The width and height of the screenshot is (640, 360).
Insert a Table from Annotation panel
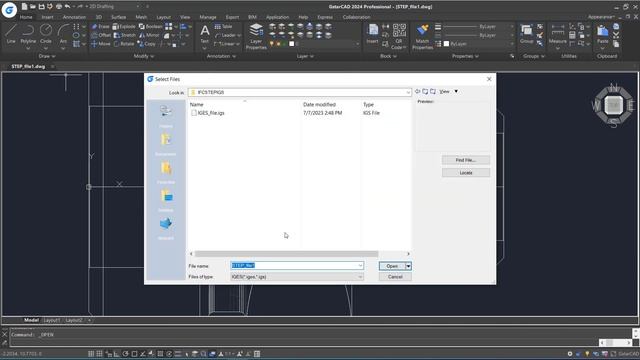223,27
